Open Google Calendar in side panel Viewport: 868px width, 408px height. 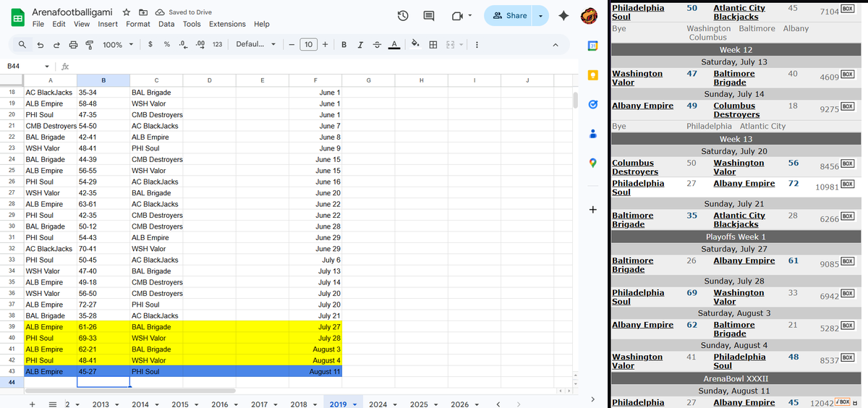592,46
